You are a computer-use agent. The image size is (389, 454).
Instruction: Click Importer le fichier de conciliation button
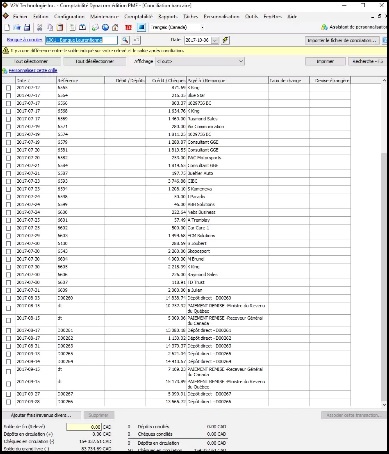click(342, 40)
